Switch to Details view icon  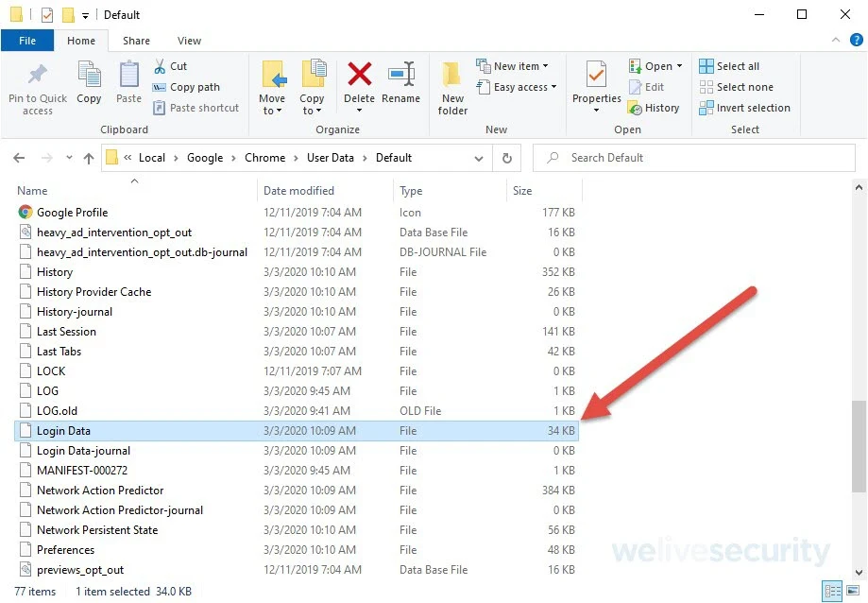[x=832, y=591]
